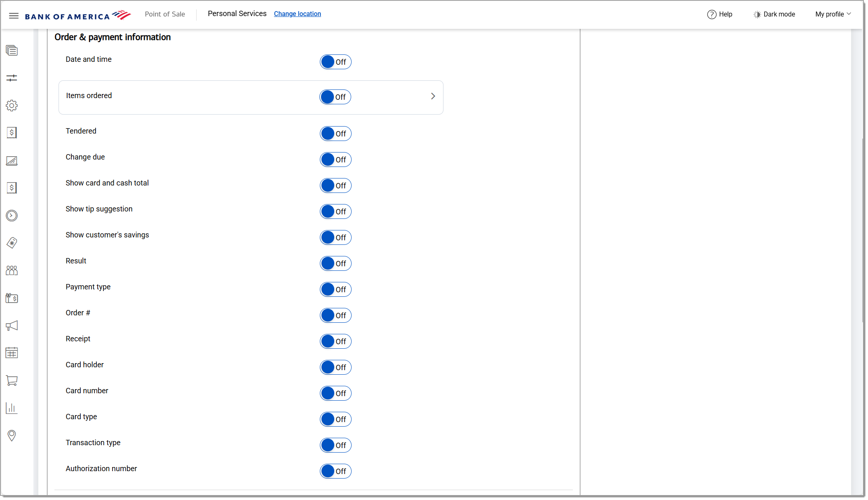The image size is (868, 500).
Task: Click the Help button
Action: [x=720, y=14]
